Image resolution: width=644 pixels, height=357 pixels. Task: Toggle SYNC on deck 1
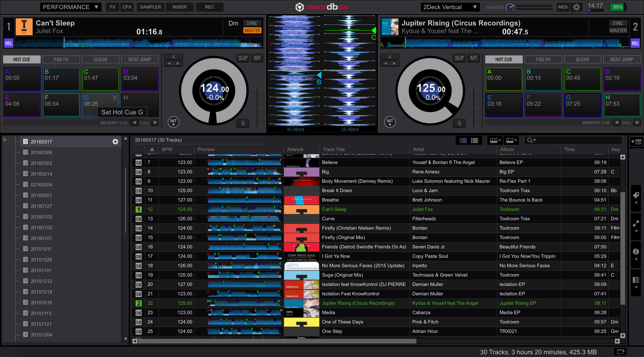point(252,23)
